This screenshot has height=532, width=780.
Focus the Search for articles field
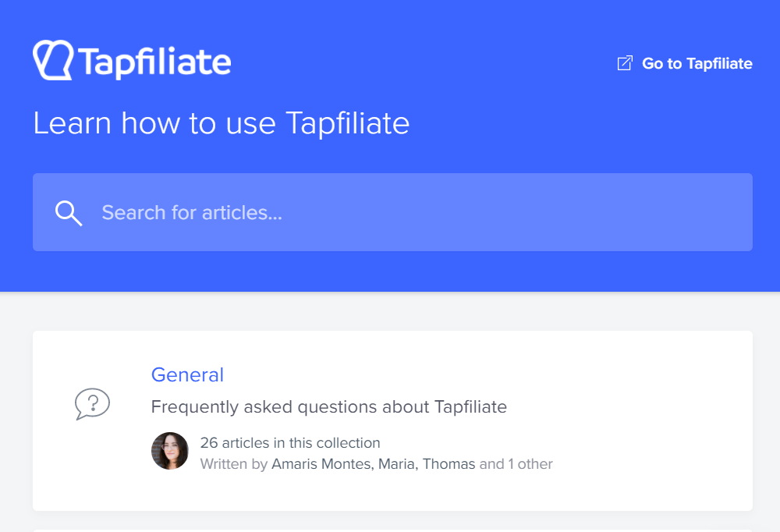392,212
